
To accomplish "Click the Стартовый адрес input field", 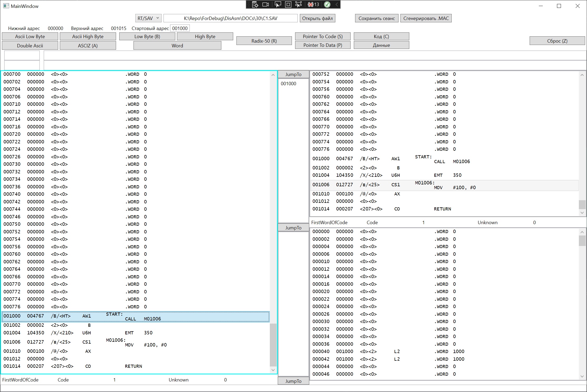I will click(180, 28).
